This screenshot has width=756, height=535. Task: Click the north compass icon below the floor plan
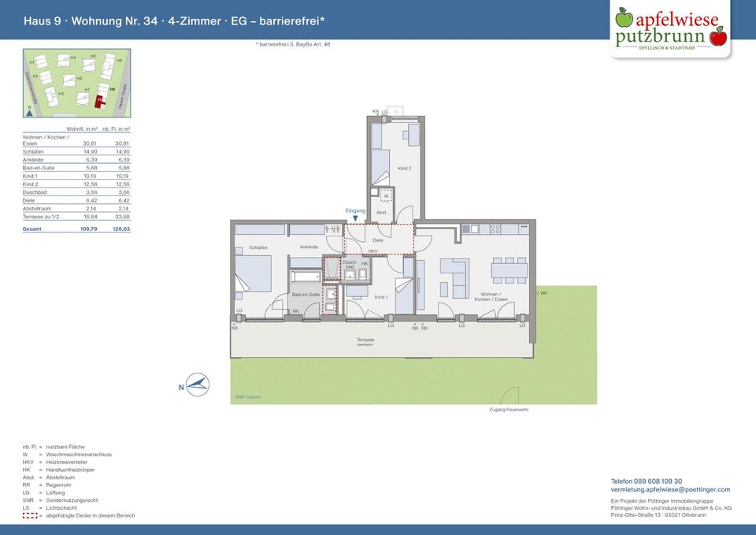pyautogui.click(x=197, y=385)
